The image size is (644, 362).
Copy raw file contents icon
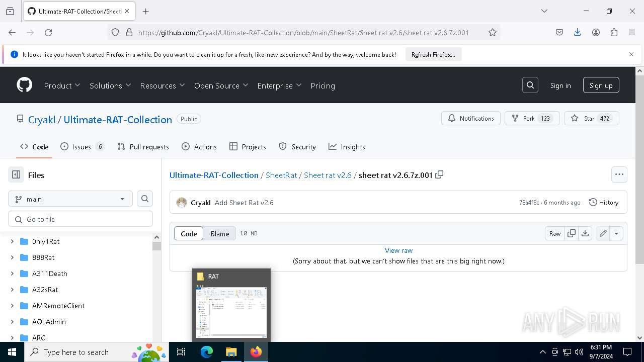572,233
